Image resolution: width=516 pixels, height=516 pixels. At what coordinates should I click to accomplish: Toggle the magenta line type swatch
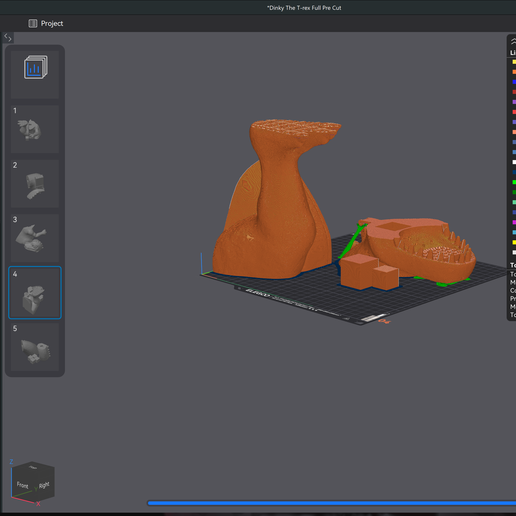pos(514,222)
